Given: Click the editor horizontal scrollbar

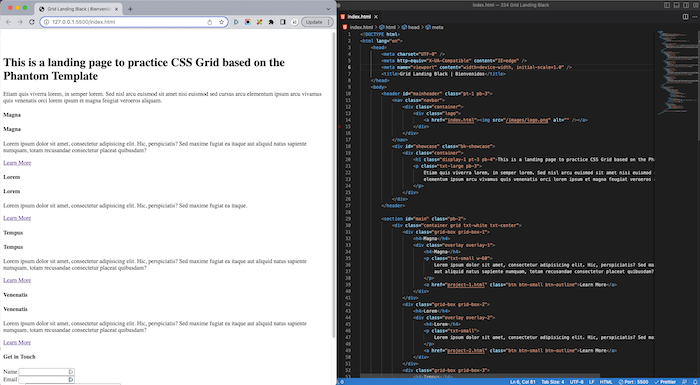Looking at the screenshot, I should (x=480, y=376).
